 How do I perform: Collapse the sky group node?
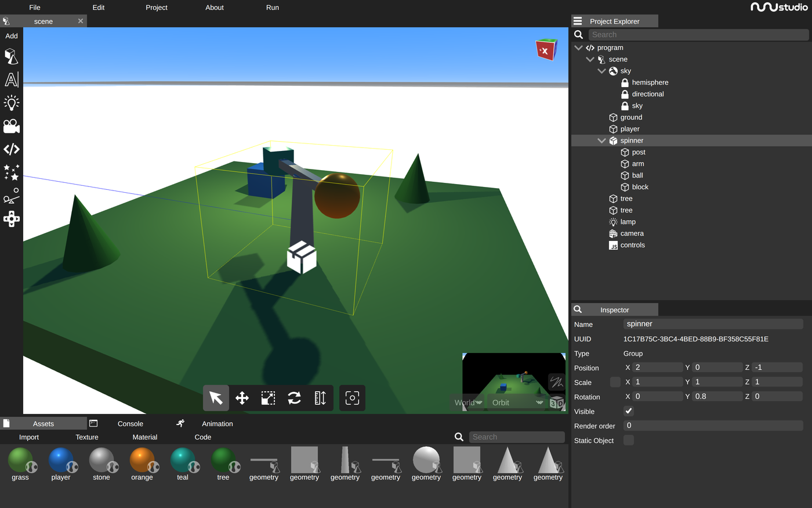(601, 71)
